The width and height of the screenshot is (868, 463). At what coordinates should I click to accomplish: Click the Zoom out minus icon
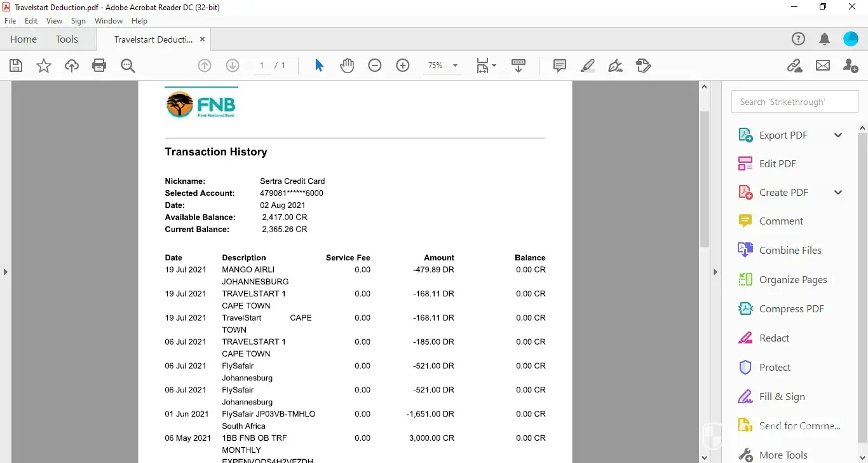(375, 66)
